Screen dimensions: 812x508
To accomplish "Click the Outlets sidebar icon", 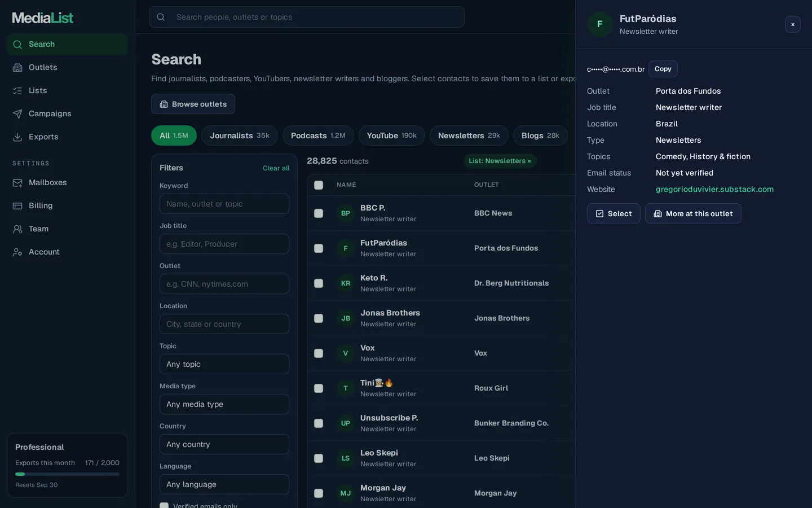I will (x=17, y=68).
